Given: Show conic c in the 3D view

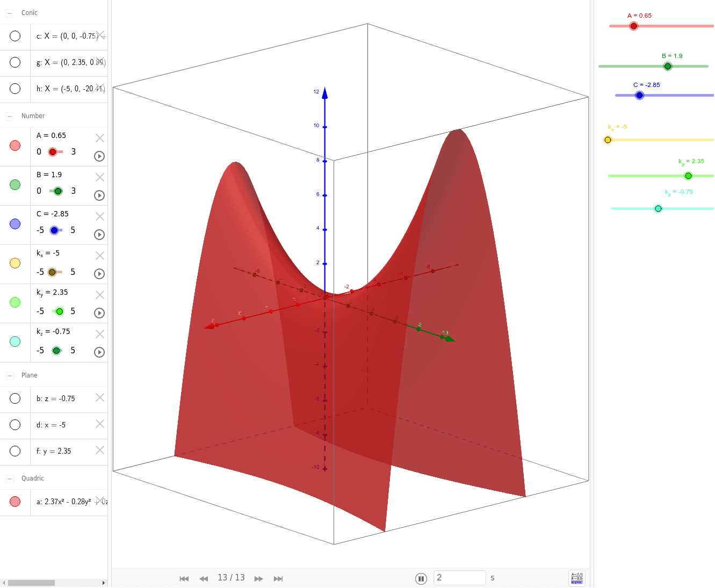Looking at the screenshot, I should pyautogui.click(x=15, y=36).
